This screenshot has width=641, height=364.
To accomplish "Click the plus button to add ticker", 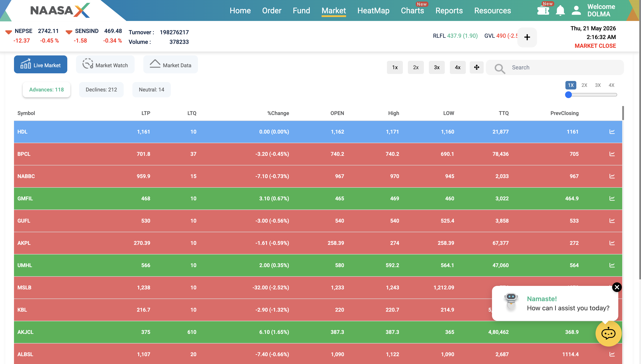I will tap(527, 37).
